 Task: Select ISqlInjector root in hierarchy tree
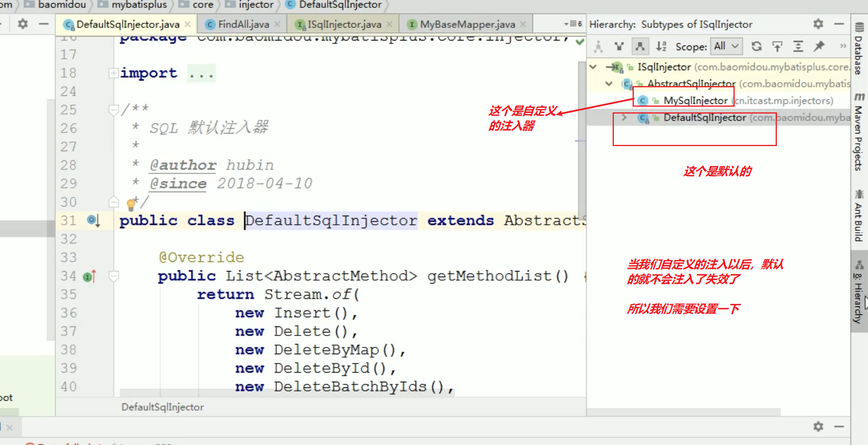[664, 67]
